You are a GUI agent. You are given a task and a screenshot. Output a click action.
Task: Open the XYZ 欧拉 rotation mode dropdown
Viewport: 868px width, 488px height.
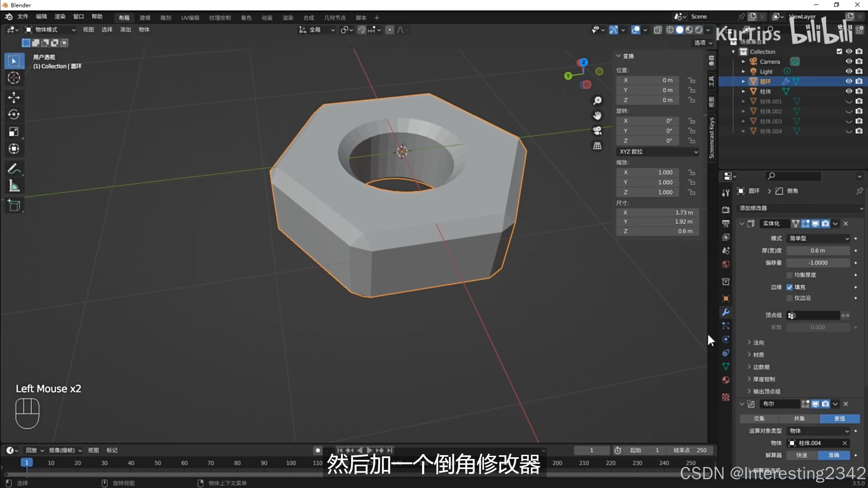[x=657, y=151]
